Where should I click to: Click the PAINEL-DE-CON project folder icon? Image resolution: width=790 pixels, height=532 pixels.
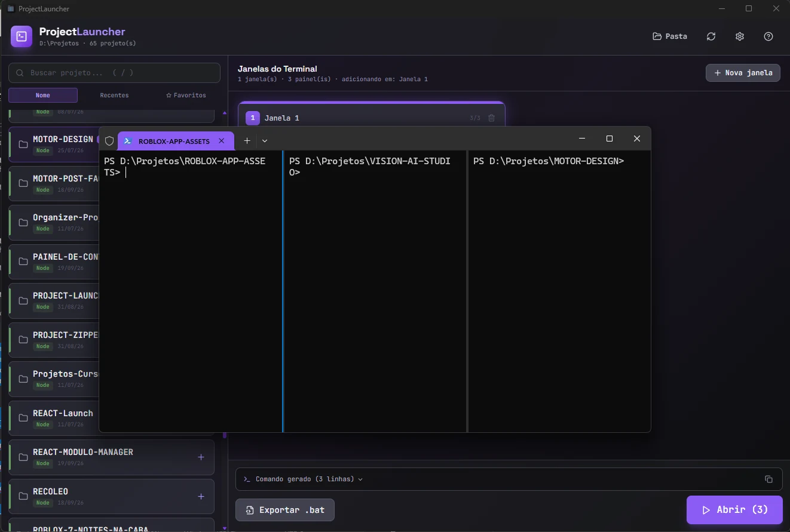(x=23, y=262)
